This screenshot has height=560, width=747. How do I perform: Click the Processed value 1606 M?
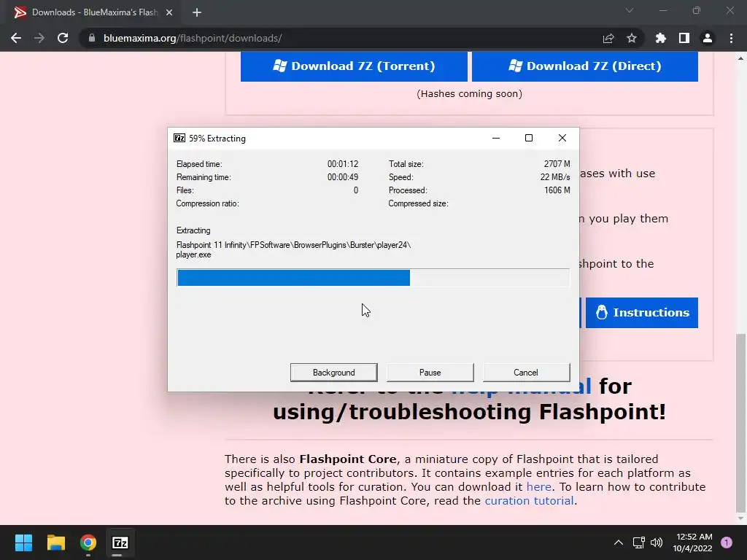pyautogui.click(x=557, y=190)
